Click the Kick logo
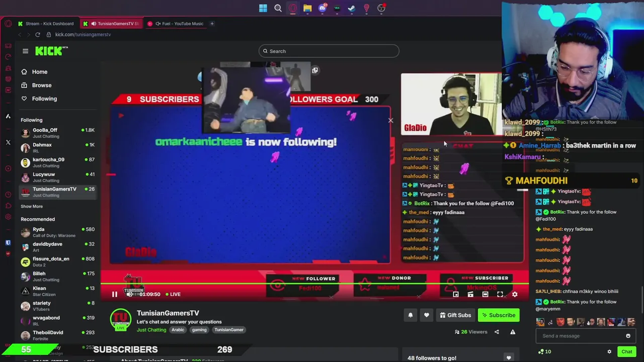 click(51, 51)
